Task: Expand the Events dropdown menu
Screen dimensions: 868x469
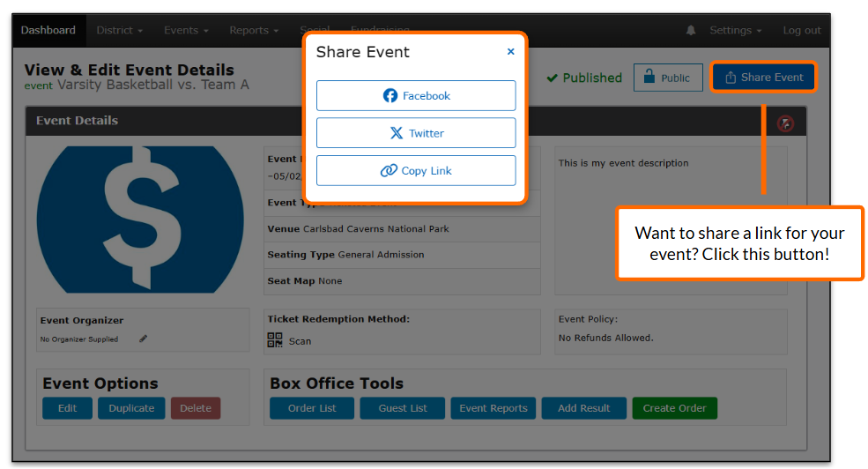Action: pos(186,30)
